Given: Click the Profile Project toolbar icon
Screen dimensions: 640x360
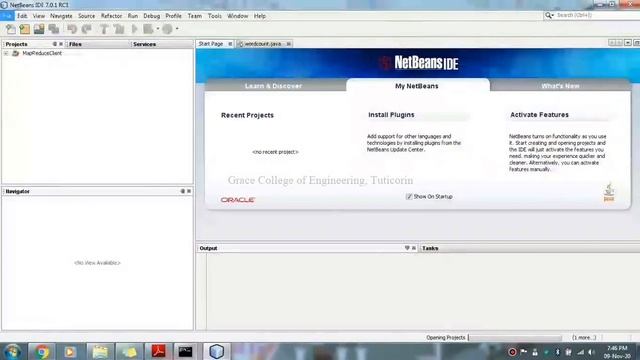Looking at the screenshot, I should (x=167, y=29).
